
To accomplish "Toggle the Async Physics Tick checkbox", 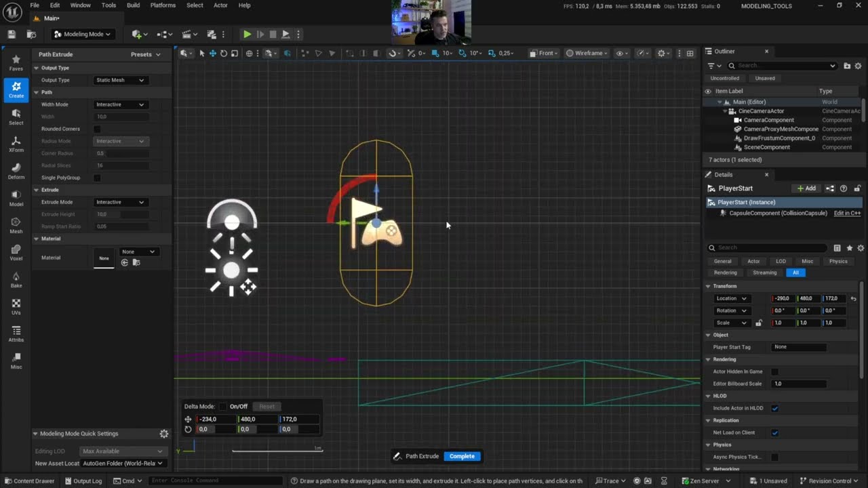I will coord(775,457).
